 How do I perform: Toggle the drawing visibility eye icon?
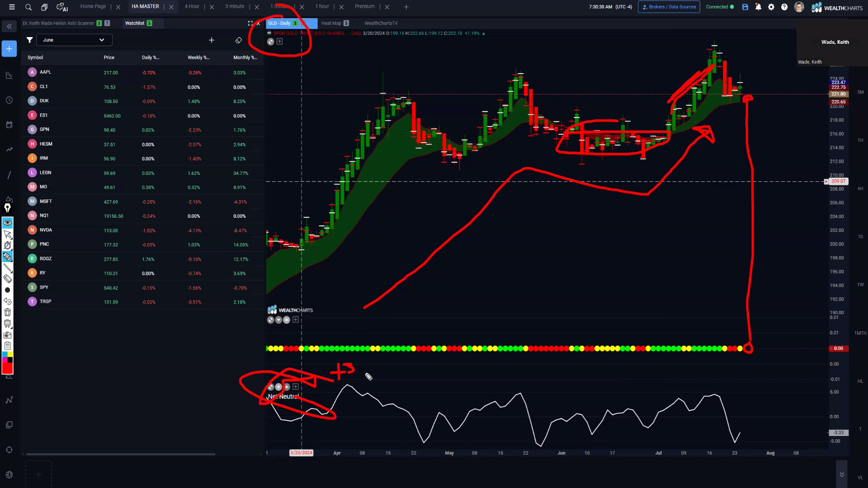pyautogui.click(x=8, y=223)
